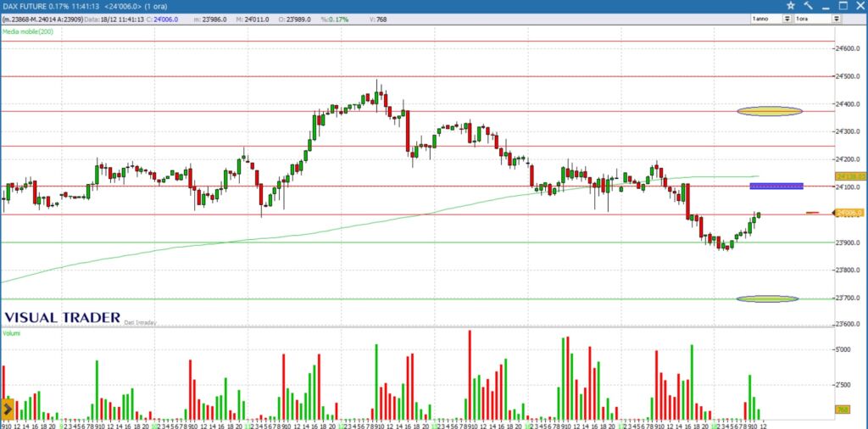
Task: Open the '1 anno' period dropdown
Action: [x=787, y=19]
